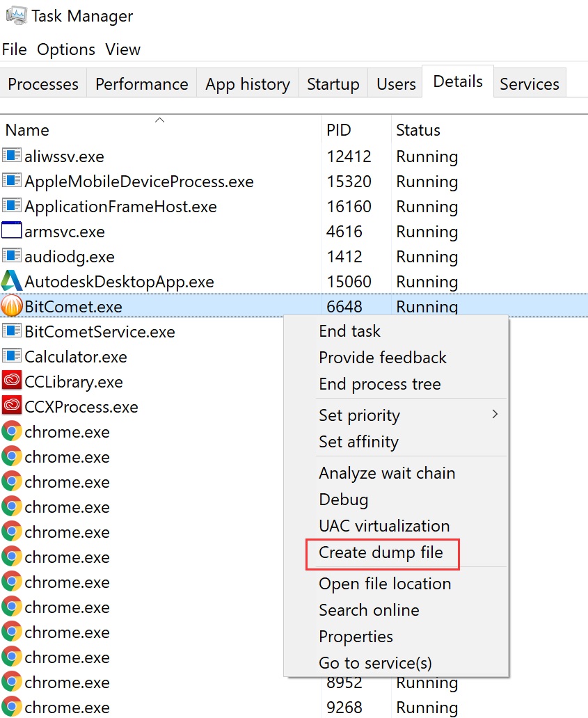Viewport: 588px width, 718px height.
Task: Sort by the Status column header
Action: click(418, 130)
